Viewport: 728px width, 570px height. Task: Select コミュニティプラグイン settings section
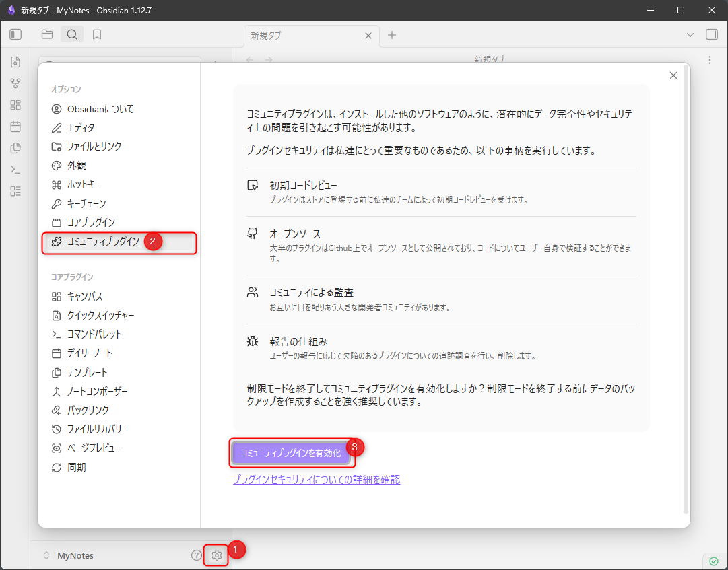point(120,242)
